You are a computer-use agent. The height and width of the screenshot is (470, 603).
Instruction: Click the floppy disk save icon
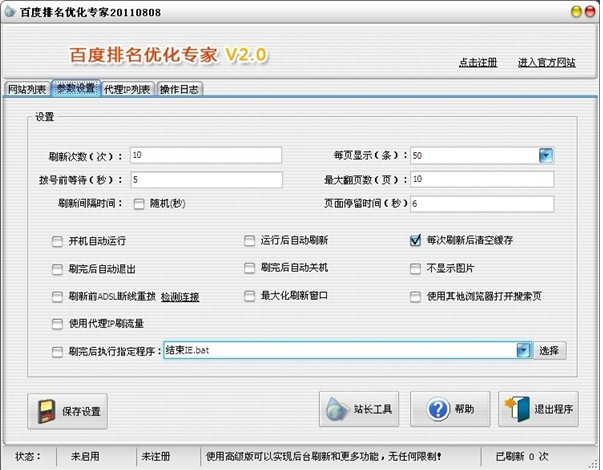(x=46, y=412)
